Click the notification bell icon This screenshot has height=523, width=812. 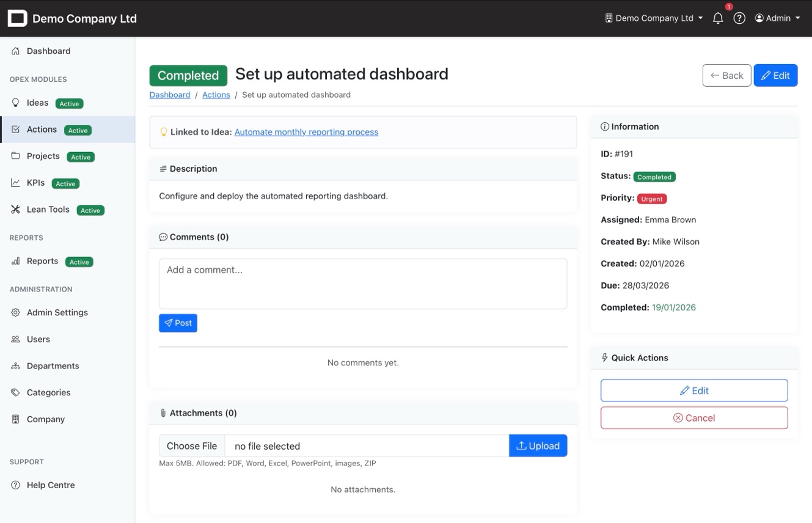point(718,18)
